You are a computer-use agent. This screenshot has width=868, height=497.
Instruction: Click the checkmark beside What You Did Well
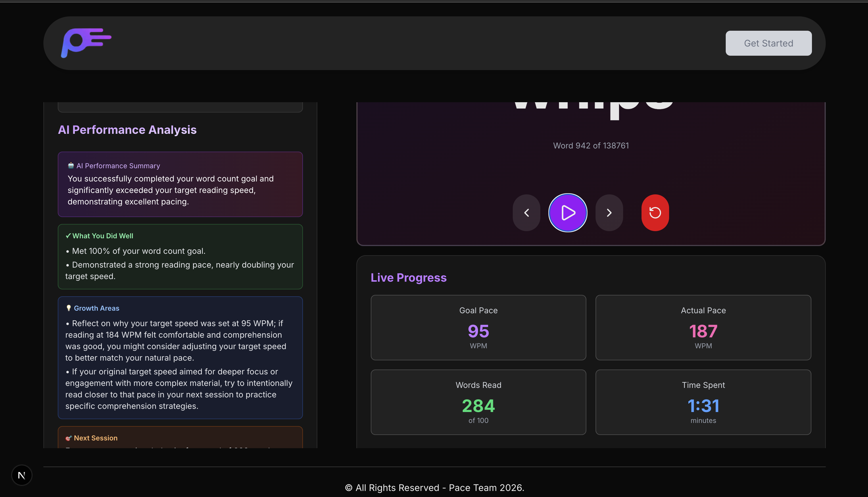(x=68, y=235)
